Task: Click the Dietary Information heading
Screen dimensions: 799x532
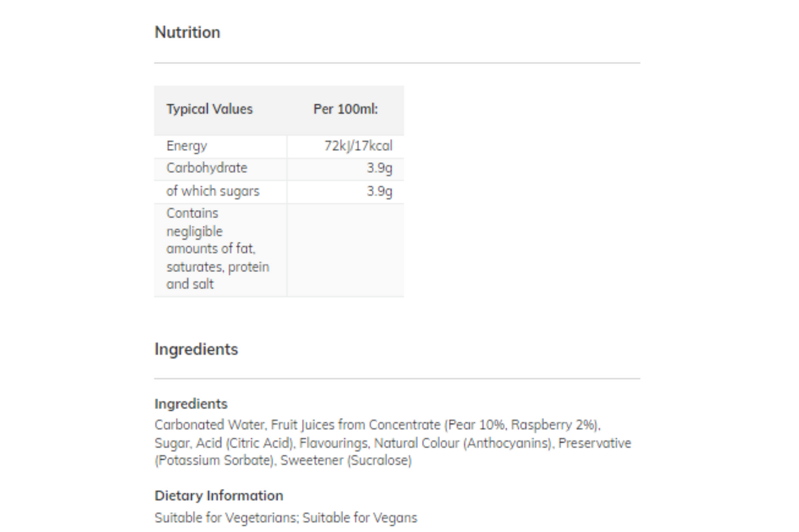Action: tap(218, 496)
